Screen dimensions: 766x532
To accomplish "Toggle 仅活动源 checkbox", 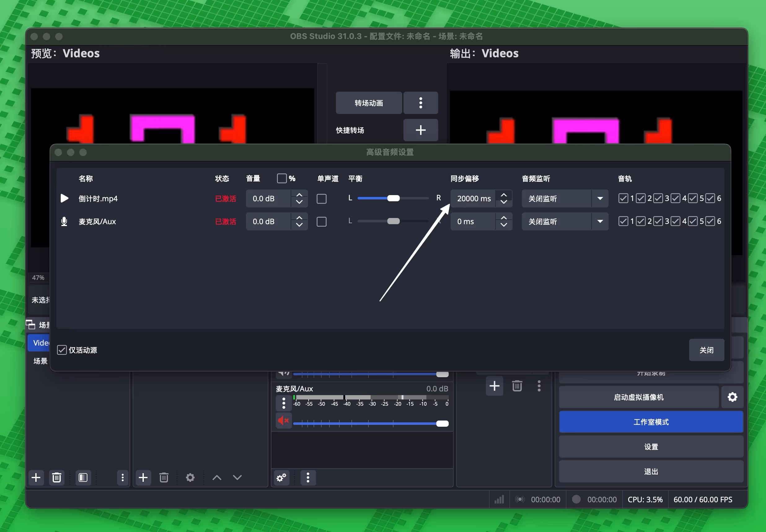I will (x=62, y=350).
